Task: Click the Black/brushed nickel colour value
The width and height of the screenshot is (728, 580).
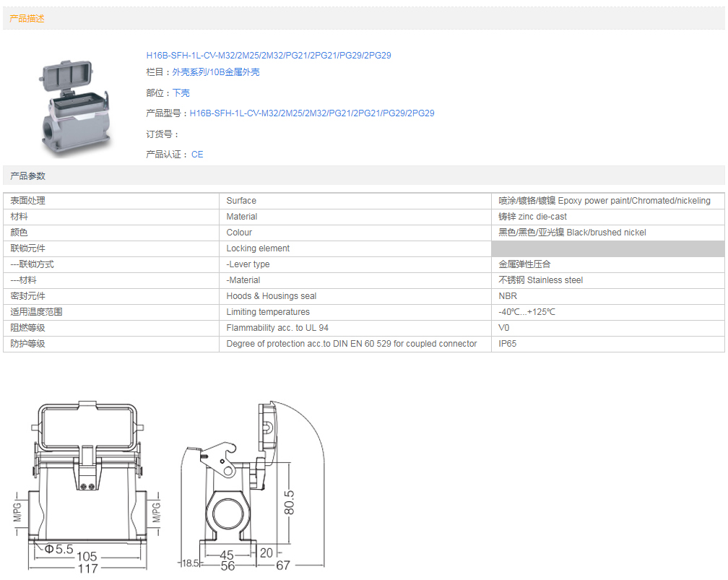Action: [572, 233]
